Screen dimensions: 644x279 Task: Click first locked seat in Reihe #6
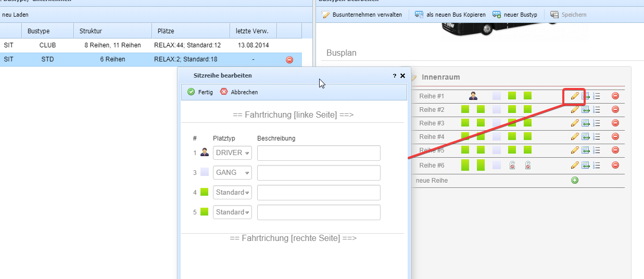pyautogui.click(x=512, y=166)
